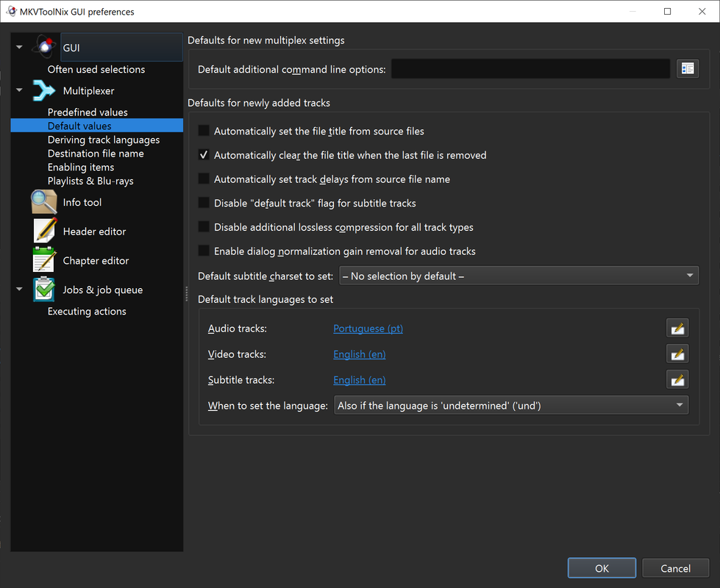Edit the Audio tracks language via pencil button
Screen dimensions: 720x588
pos(677,329)
